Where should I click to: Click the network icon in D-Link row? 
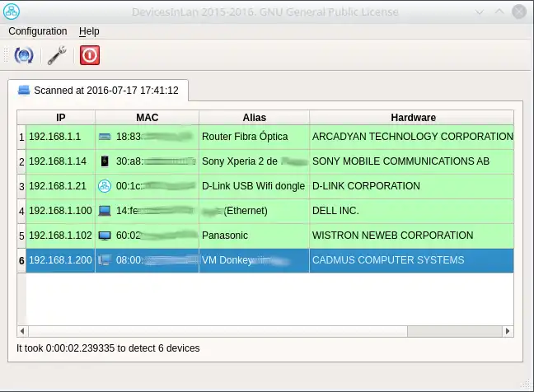[x=105, y=186]
